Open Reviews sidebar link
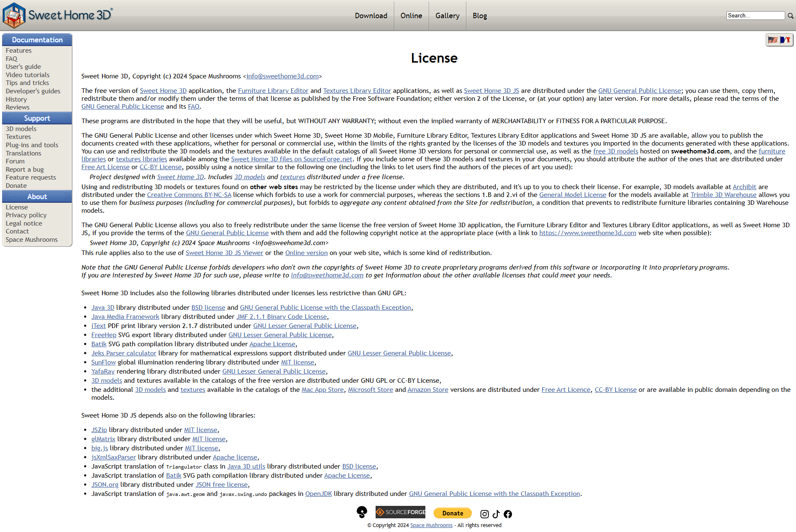The width and height of the screenshot is (796, 532). click(x=17, y=107)
